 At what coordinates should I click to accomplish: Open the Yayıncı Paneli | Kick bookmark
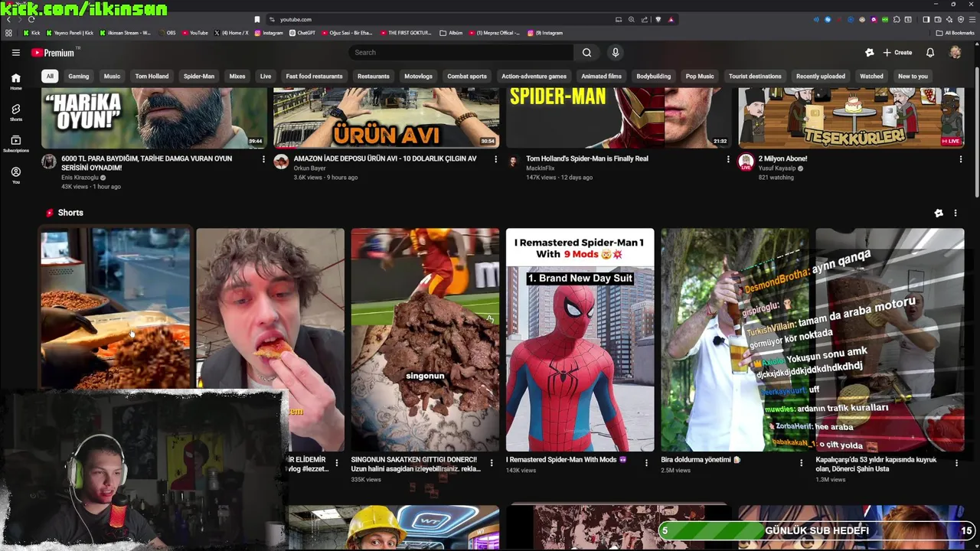click(x=70, y=33)
